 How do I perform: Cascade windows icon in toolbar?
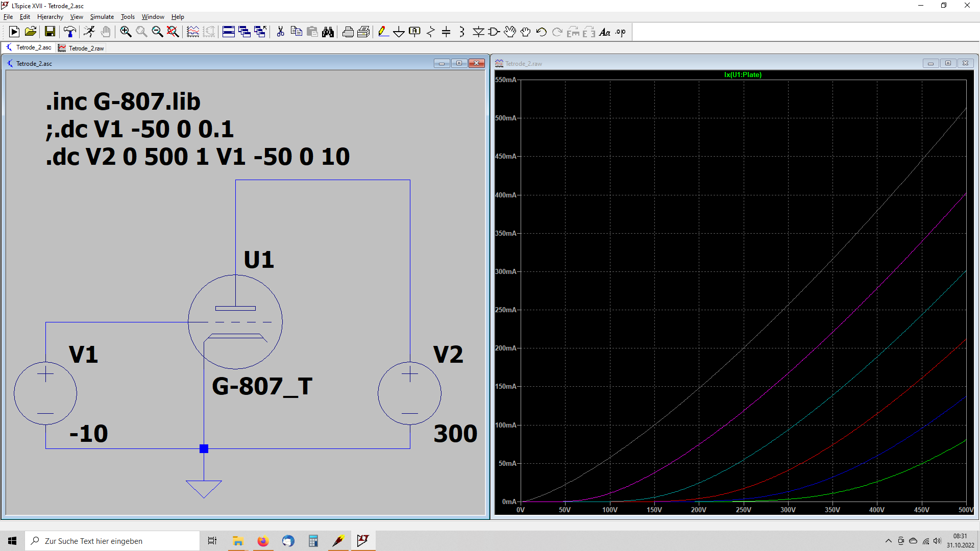coord(244,32)
